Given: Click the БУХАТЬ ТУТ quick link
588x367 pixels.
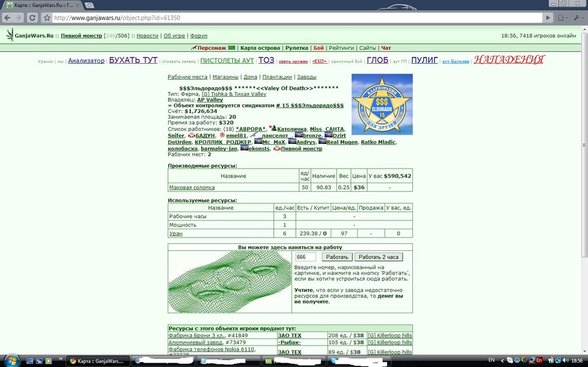Looking at the screenshot, I should click(x=133, y=60).
